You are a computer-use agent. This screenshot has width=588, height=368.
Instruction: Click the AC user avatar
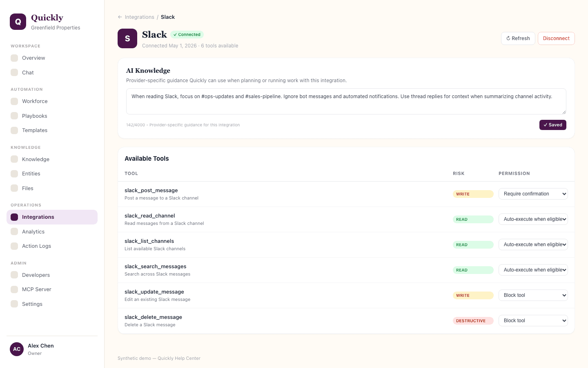tap(17, 349)
